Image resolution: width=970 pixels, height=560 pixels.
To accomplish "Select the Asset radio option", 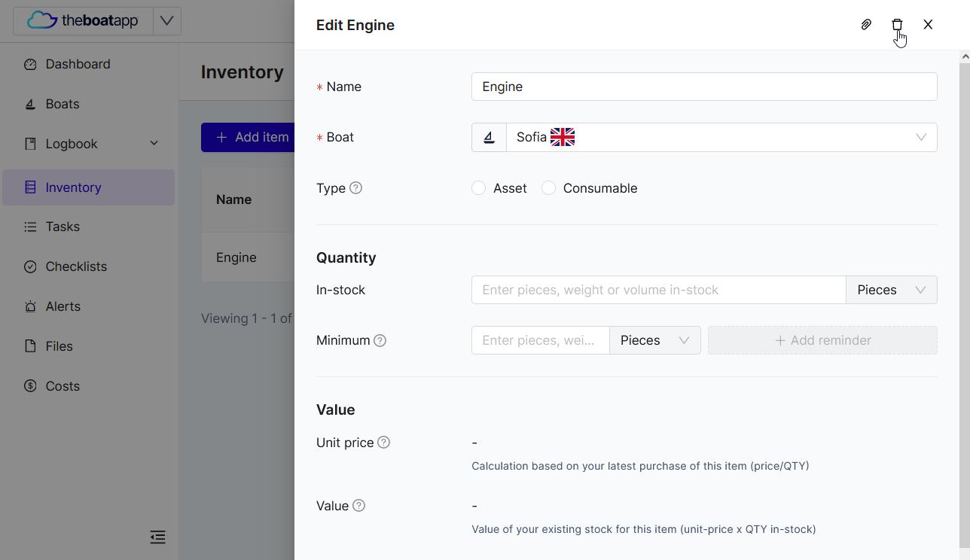I will [x=478, y=188].
